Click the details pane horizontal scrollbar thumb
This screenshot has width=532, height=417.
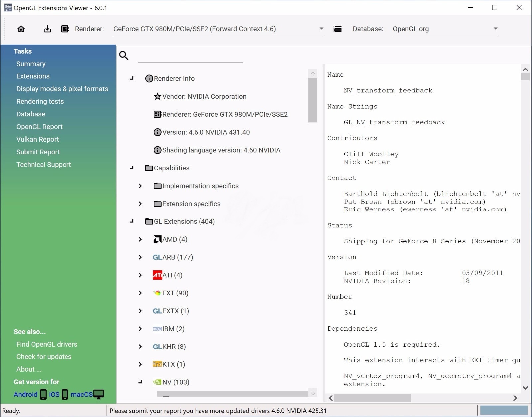coord(372,398)
